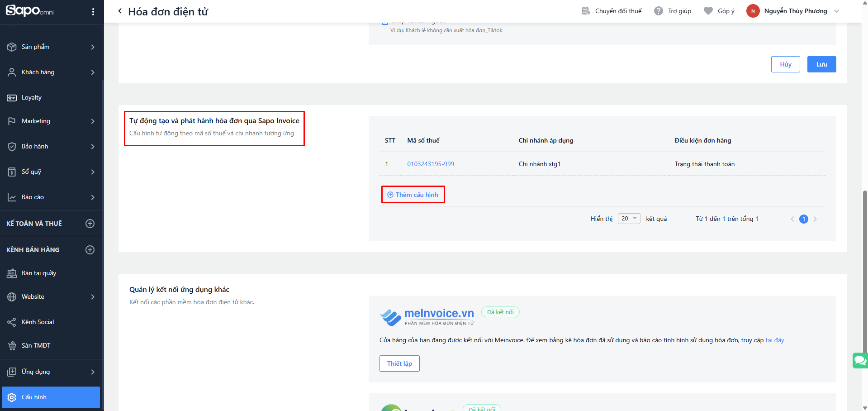Go to the previous results page
This screenshot has height=411, width=868.
point(792,219)
